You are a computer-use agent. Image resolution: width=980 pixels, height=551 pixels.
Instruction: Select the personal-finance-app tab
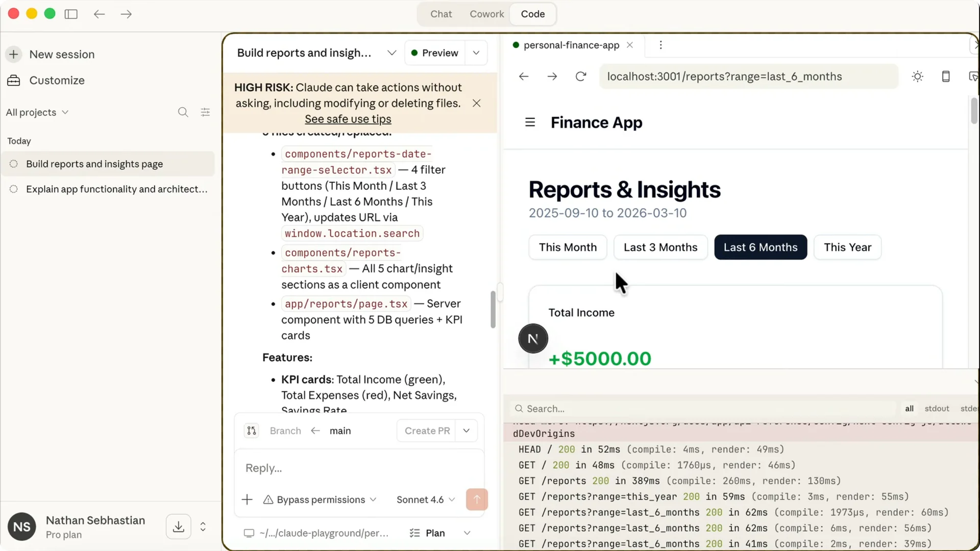click(571, 45)
